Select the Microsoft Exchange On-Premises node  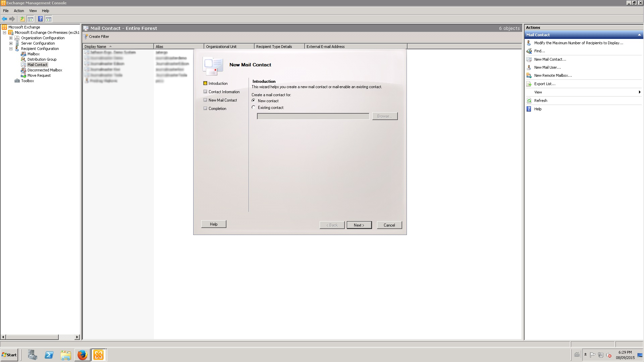pos(47,33)
